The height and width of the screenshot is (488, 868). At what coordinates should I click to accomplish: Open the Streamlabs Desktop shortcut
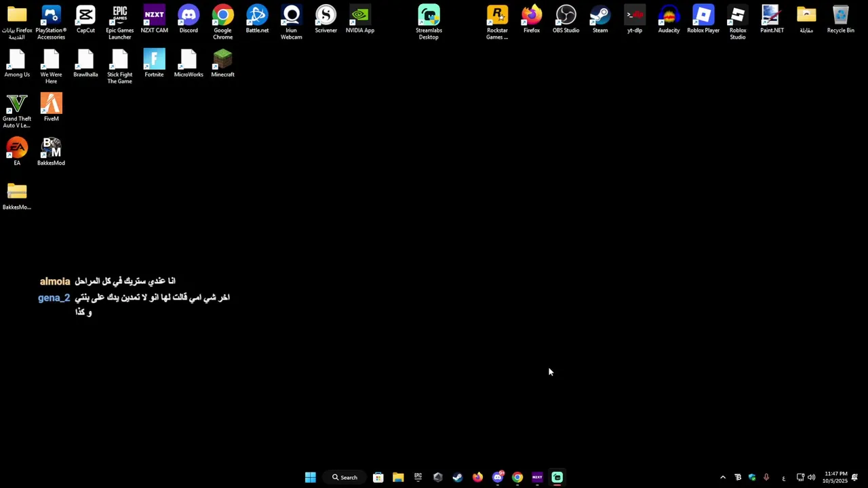point(429,22)
